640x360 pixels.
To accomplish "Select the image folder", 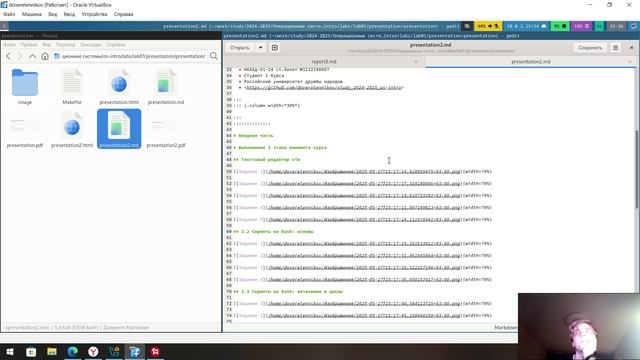I will point(25,87).
